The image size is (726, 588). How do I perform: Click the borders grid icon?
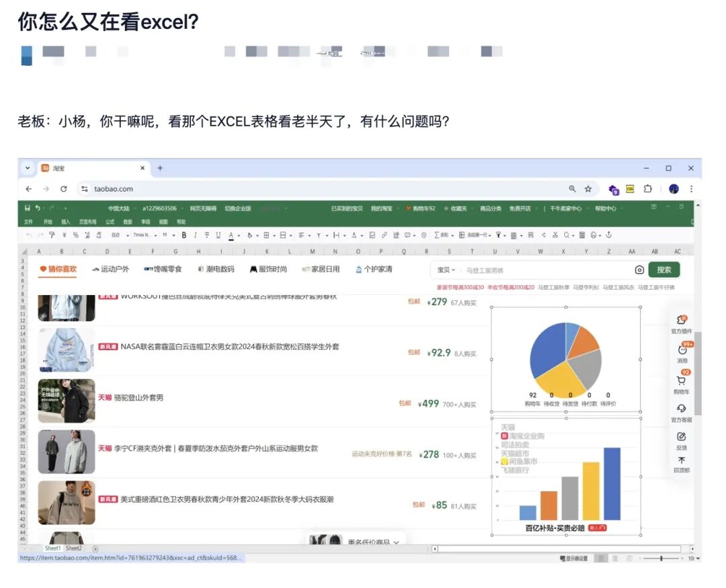[x=266, y=235]
